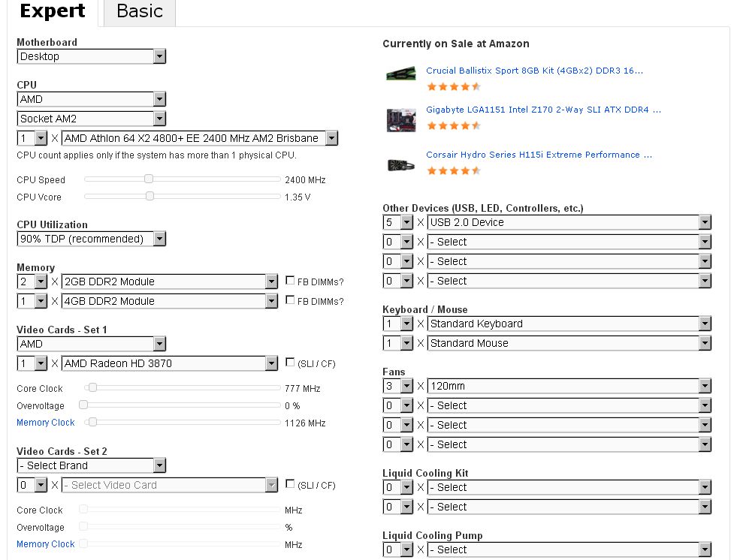
Task: Click star rating under Corsair Hydro listing
Action: tap(453, 170)
